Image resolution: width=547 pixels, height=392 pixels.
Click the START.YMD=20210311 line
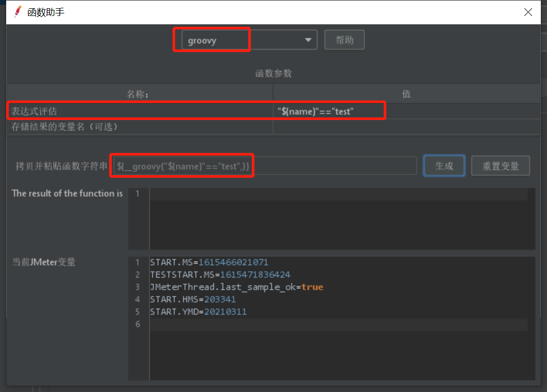198,312
